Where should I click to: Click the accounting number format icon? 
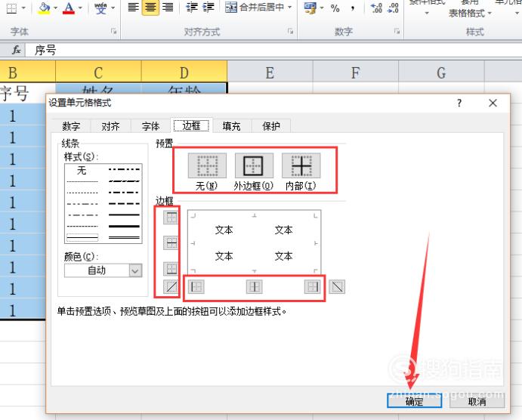[310, 8]
